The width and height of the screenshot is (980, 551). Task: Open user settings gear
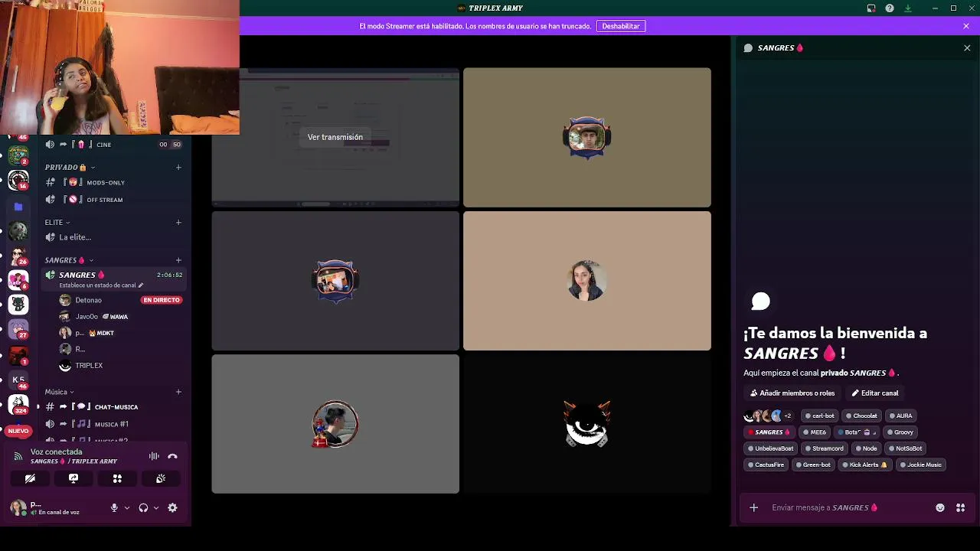click(172, 507)
